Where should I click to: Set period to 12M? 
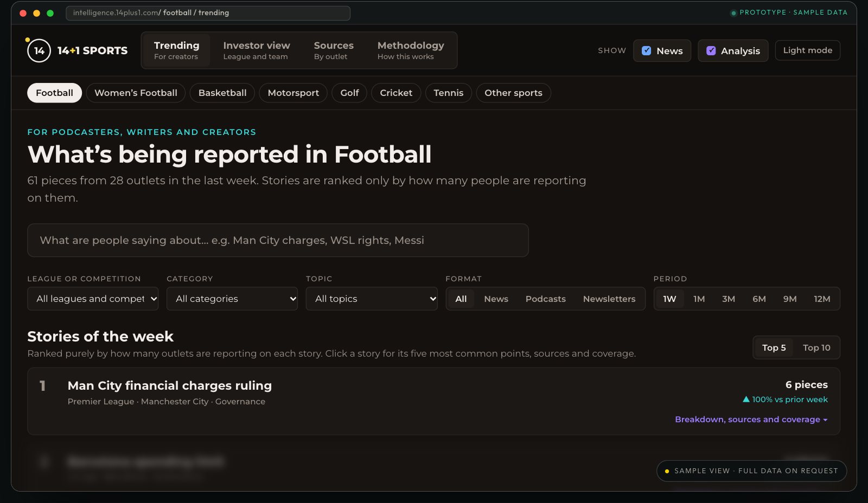pyautogui.click(x=822, y=299)
